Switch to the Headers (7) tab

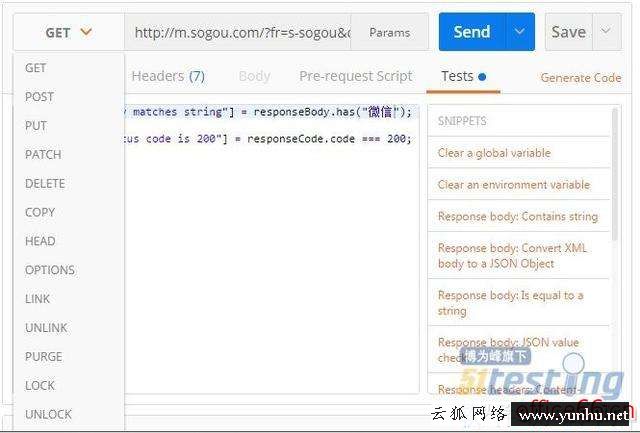pos(168,76)
